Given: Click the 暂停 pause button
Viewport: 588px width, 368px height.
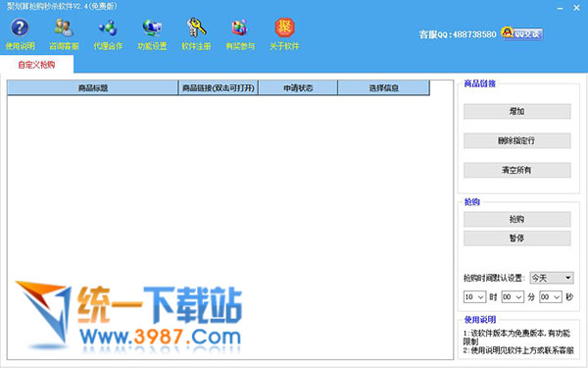Looking at the screenshot, I should 516,238.
